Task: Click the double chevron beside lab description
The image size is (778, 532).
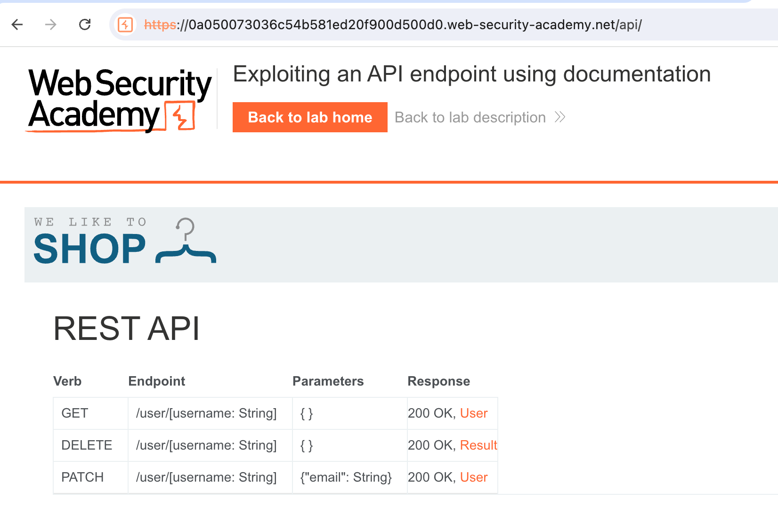Action: coord(560,117)
